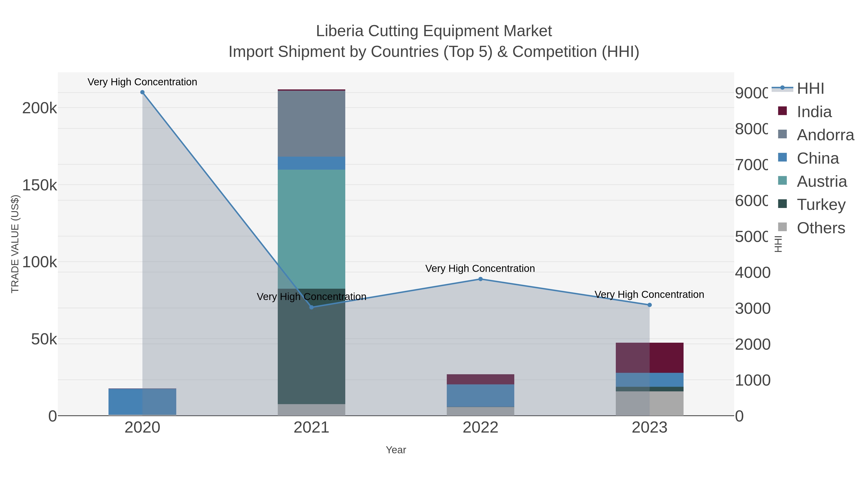Click the 3000 HHI axis tick label

pos(753,308)
